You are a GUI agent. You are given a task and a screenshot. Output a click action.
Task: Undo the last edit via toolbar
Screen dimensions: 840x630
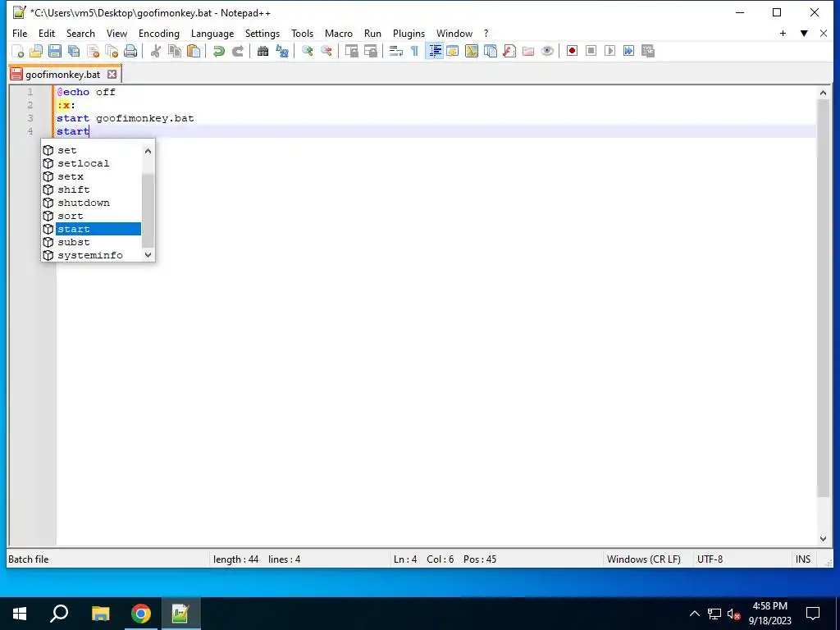pos(218,51)
